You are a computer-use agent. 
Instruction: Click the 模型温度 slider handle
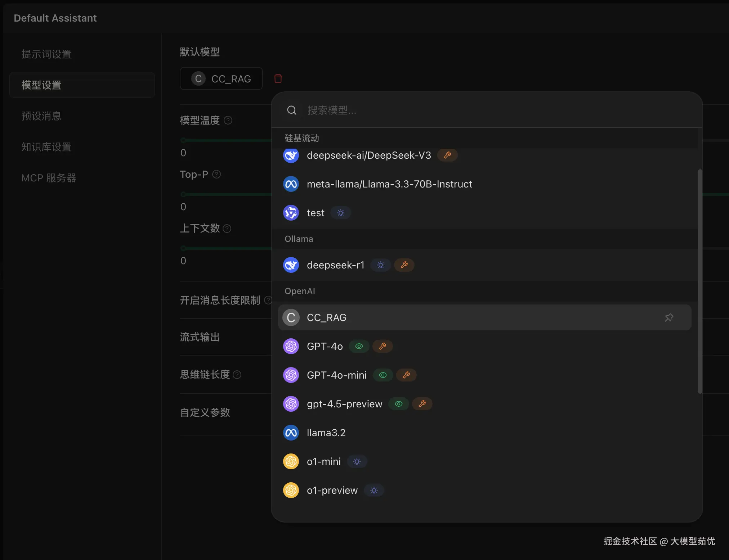(x=183, y=140)
